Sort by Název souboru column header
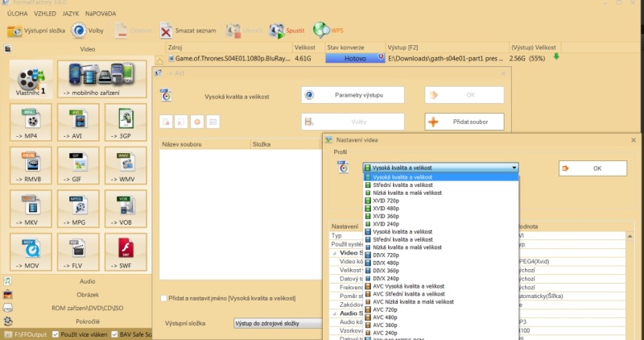The width and height of the screenshot is (644, 340). (x=205, y=144)
